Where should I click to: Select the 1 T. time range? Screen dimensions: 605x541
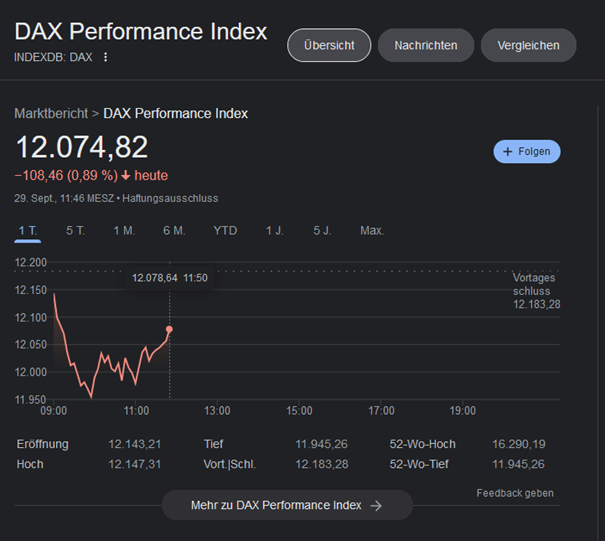28,231
